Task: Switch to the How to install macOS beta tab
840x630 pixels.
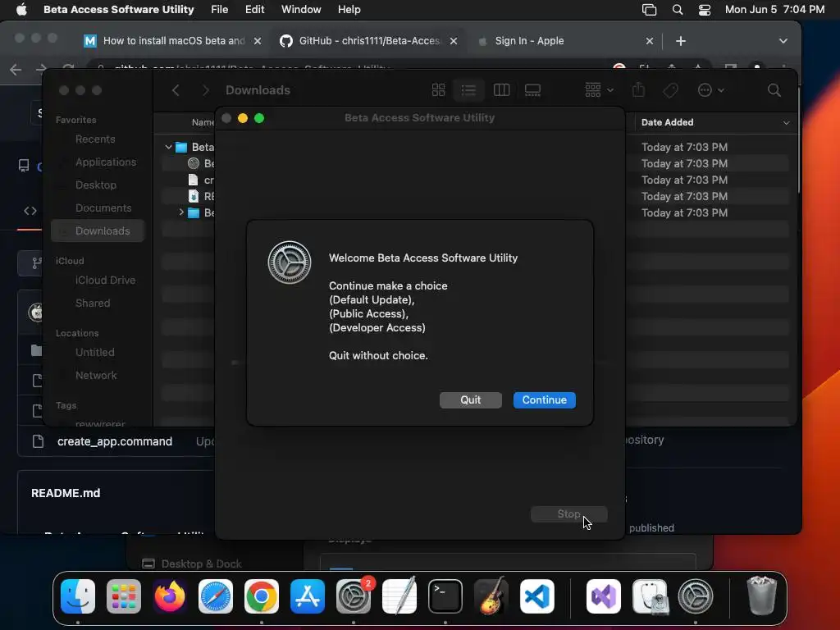Action: tap(174, 41)
